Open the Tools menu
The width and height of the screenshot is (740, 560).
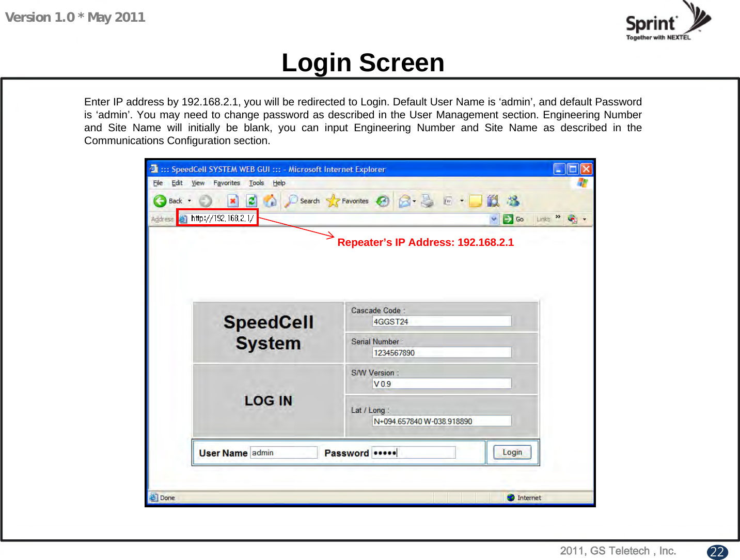(256, 183)
